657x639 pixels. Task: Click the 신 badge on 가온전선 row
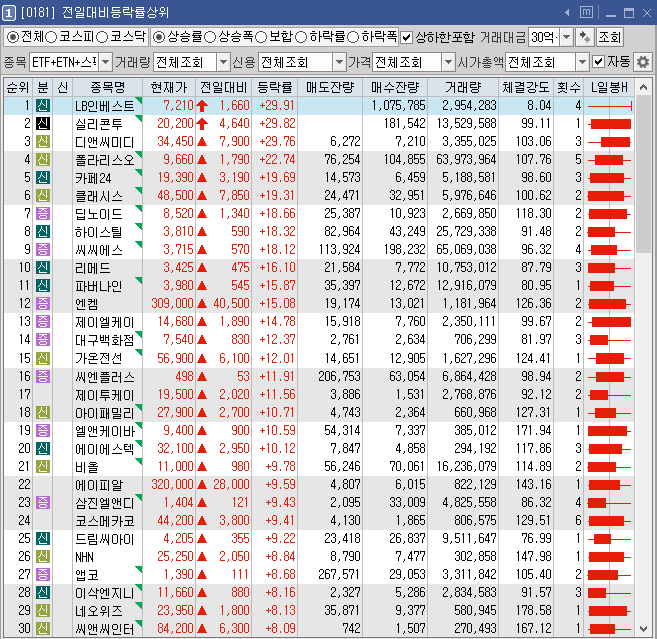[43, 358]
